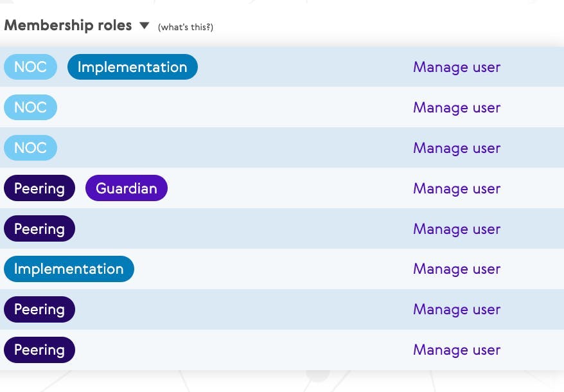
Task: Click the NOC badge in the first row
Action: (x=31, y=67)
